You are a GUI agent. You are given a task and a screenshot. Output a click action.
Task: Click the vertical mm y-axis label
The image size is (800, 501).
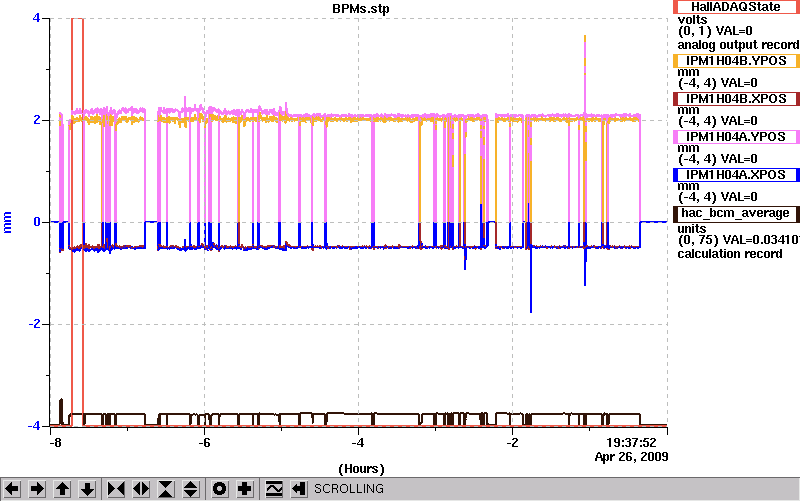7,222
